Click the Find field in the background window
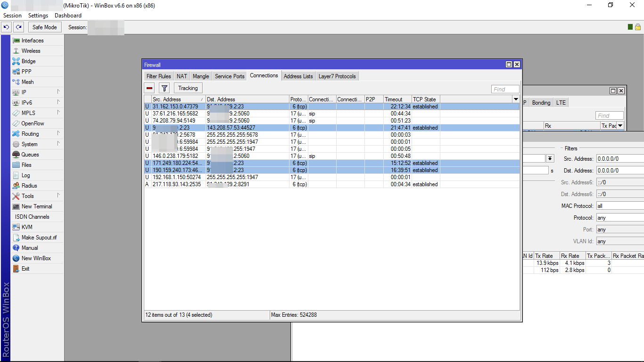 pyautogui.click(x=609, y=115)
